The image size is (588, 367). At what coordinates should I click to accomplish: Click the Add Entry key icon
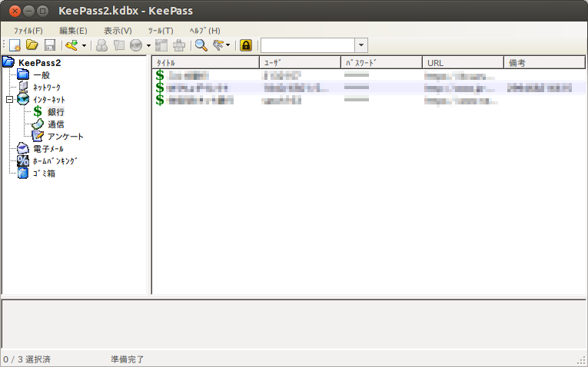71,45
